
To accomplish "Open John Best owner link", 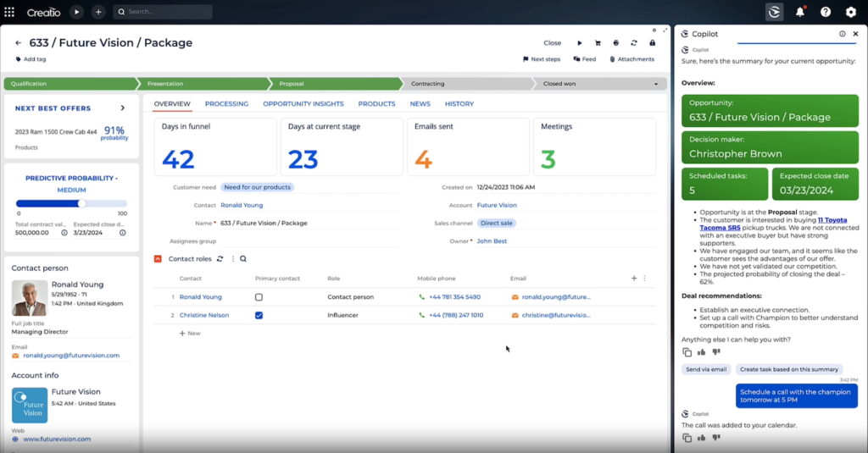I will [x=492, y=241].
